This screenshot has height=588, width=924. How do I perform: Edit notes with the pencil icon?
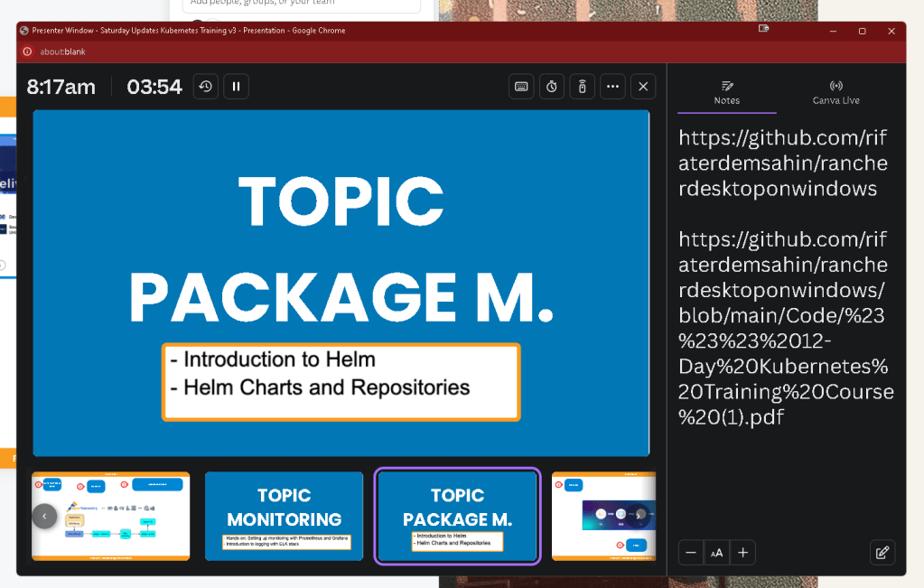point(882,553)
